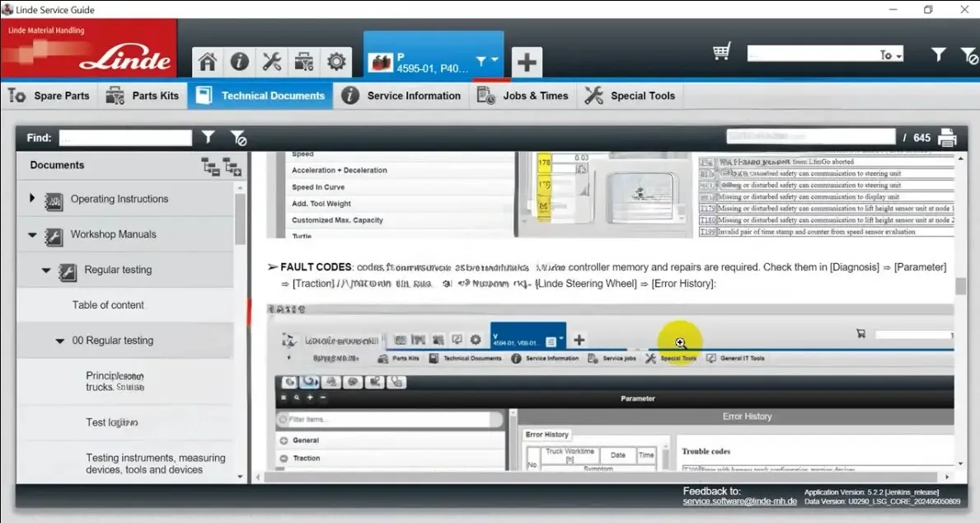Select the P 4595-01 vehicle tab
The image size is (980, 523).
click(433, 56)
